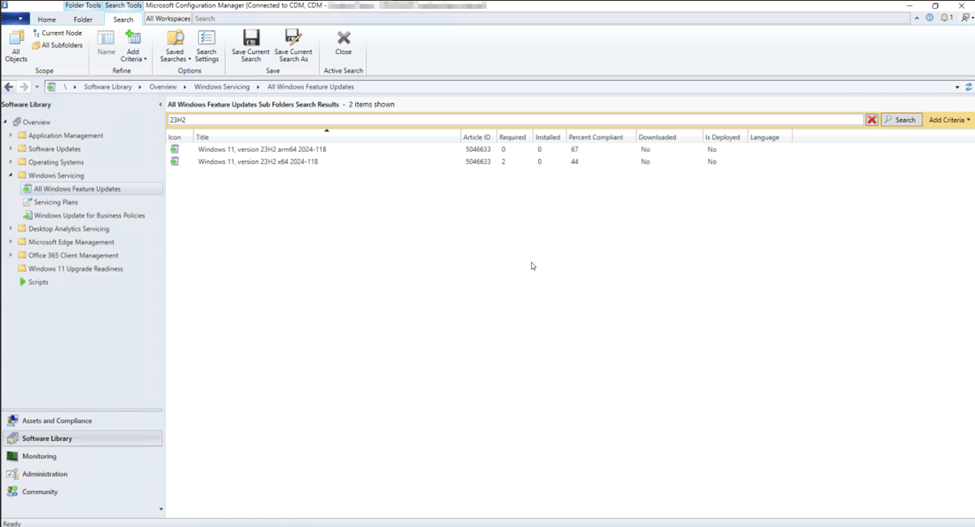Click the All Objects scope icon

coord(16,45)
